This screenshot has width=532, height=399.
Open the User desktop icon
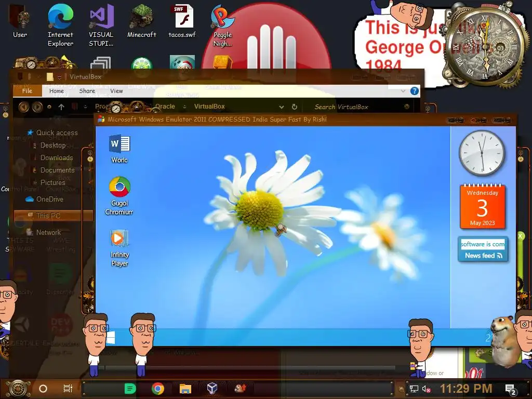click(x=20, y=21)
